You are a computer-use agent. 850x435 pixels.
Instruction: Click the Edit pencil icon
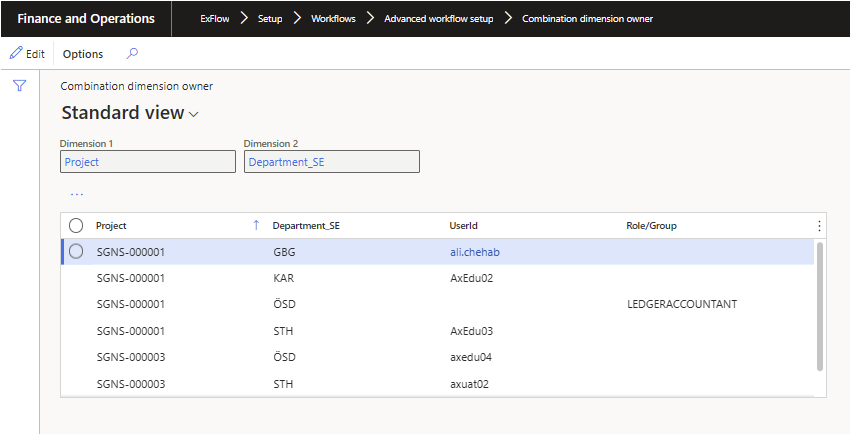(16, 53)
